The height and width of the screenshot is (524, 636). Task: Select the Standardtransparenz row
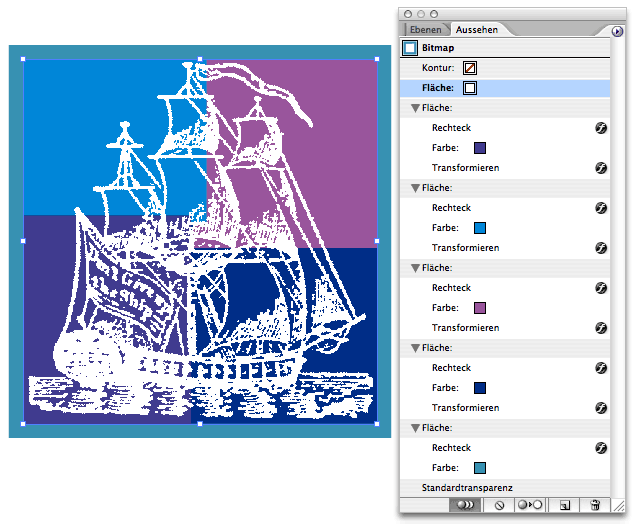[x=505, y=488]
